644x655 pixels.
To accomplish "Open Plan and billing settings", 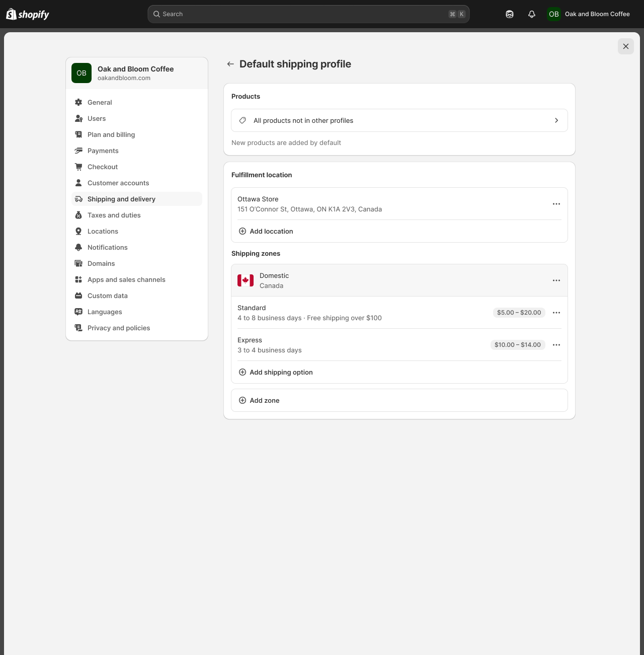I will 137,134.
